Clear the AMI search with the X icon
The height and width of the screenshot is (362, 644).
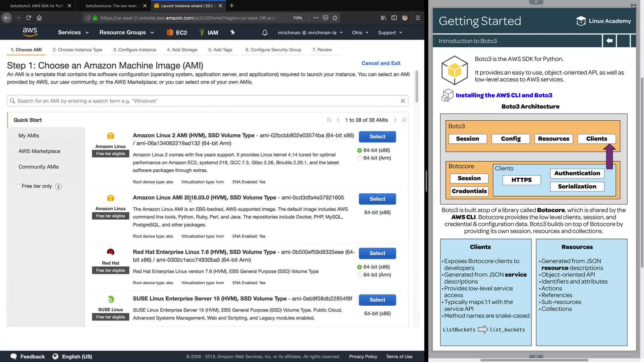click(403, 101)
